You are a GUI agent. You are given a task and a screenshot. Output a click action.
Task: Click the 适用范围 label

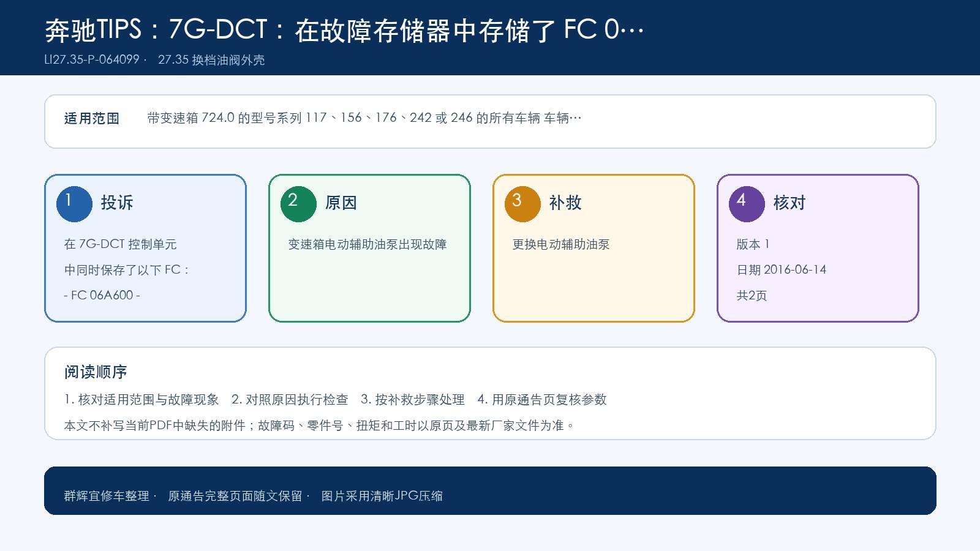92,118
